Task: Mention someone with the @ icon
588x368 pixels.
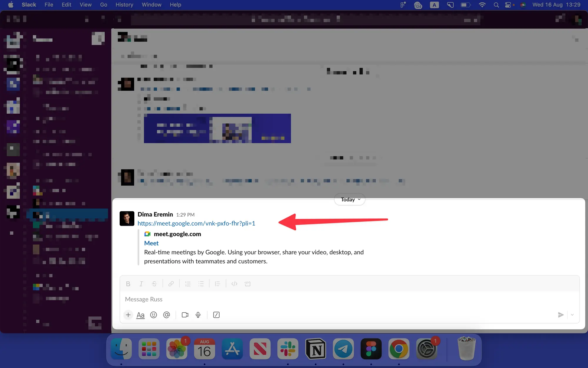Action: pyautogui.click(x=167, y=315)
